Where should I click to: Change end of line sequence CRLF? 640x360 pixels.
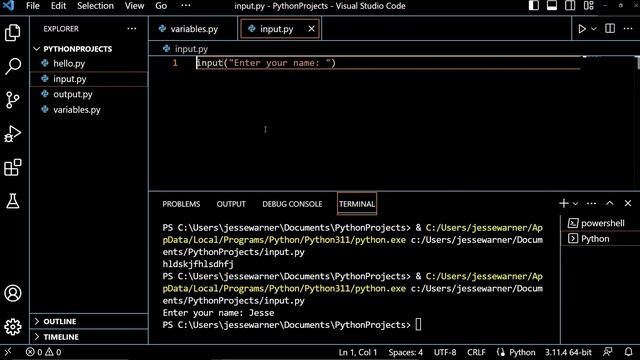coord(476,352)
